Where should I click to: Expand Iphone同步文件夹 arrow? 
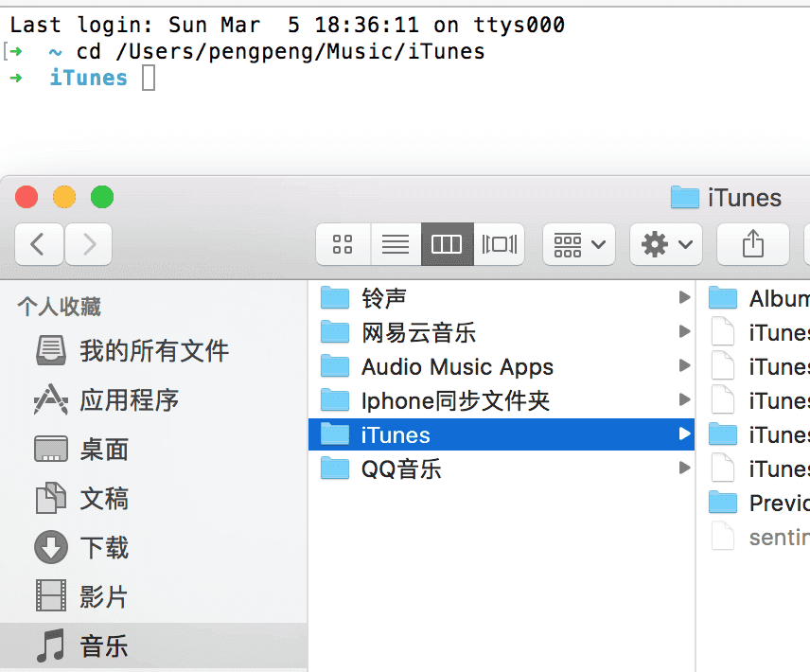pos(684,399)
